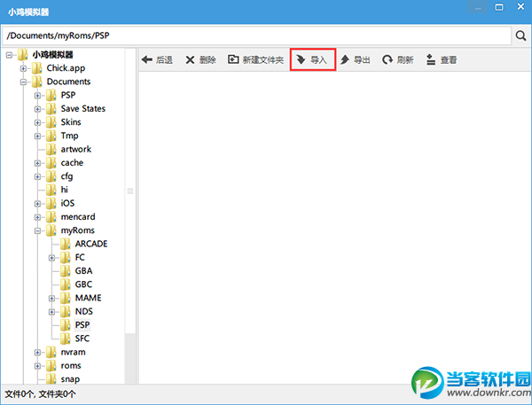Click the import icon (导入)

[x=301, y=59]
